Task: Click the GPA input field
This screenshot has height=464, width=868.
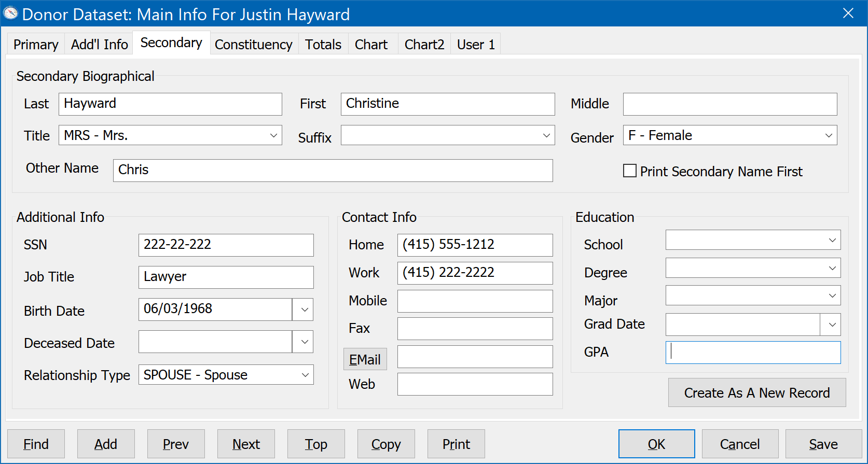Action: pos(753,353)
